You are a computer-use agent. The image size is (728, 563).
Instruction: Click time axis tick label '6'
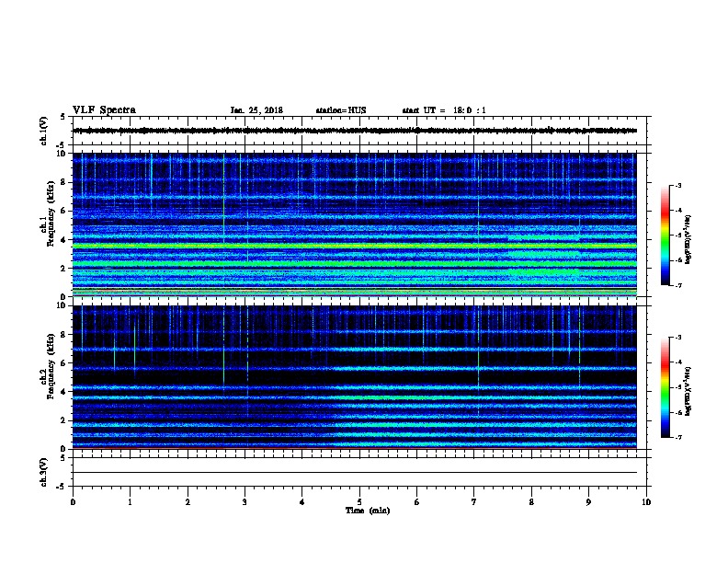tap(416, 501)
